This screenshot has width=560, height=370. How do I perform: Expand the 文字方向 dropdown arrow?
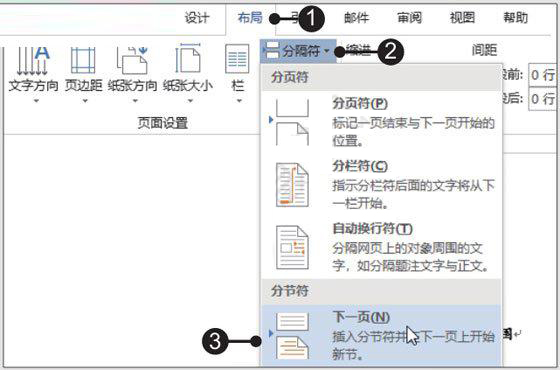point(36,101)
